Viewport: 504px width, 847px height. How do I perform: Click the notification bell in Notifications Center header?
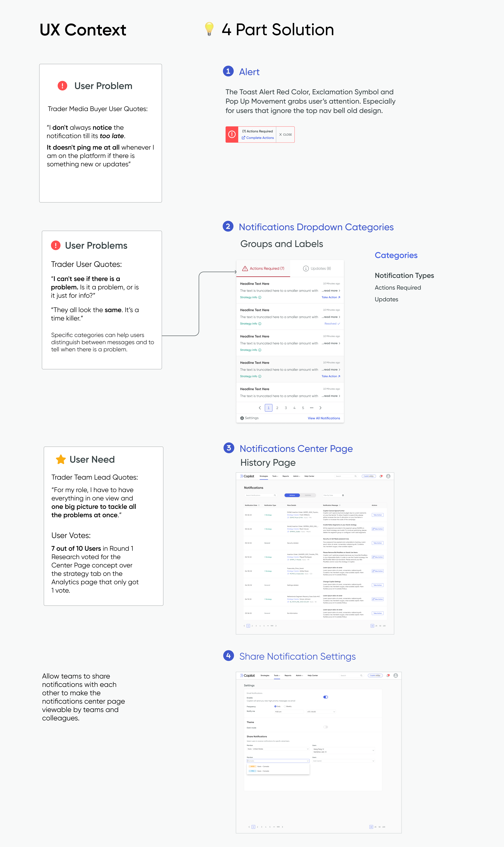click(381, 476)
